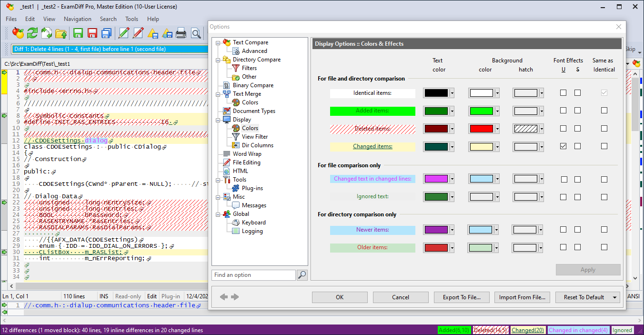Click the apple-and-lemon Compare icon in toolbar
Screen dimensions: 644x335
click(x=18, y=33)
